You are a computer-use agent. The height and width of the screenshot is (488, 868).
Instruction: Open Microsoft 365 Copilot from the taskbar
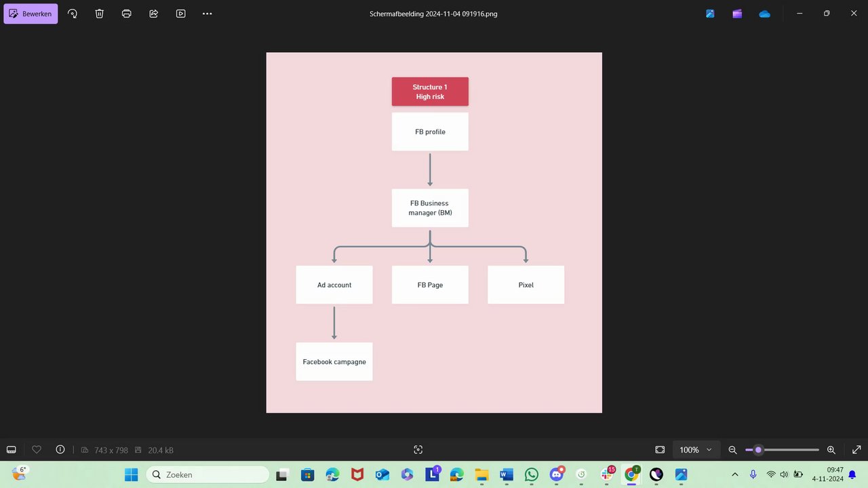click(407, 474)
